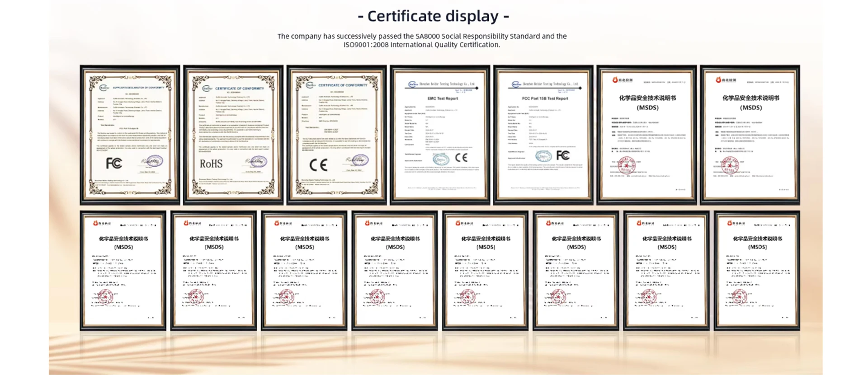
Task: Click the "Certificate display" heading
Action: tap(433, 16)
